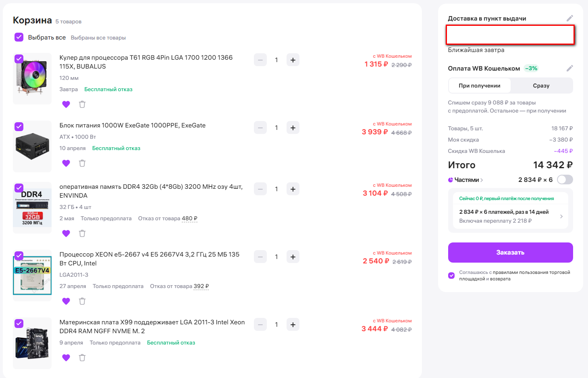Viewport: 588px width, 378px height.
Task: Uncheck the 'Выбрать все' checkbox
Action: [x=19, y=37]
